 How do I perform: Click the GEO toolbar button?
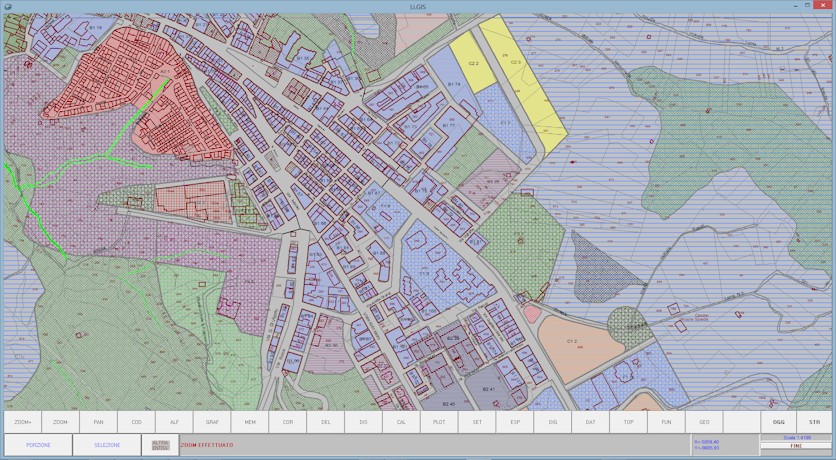704,422
